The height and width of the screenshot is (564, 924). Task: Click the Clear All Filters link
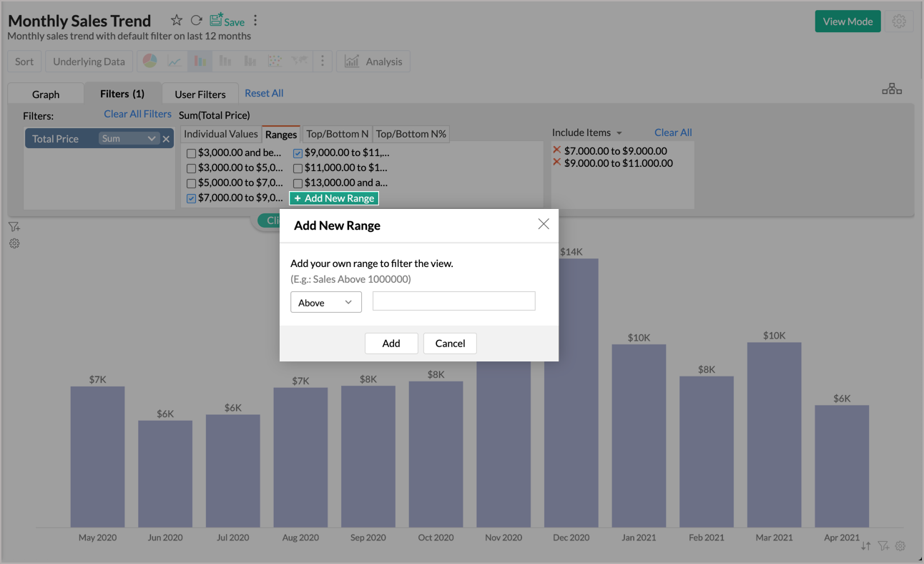pyautogui.click(x=137, y=114)
